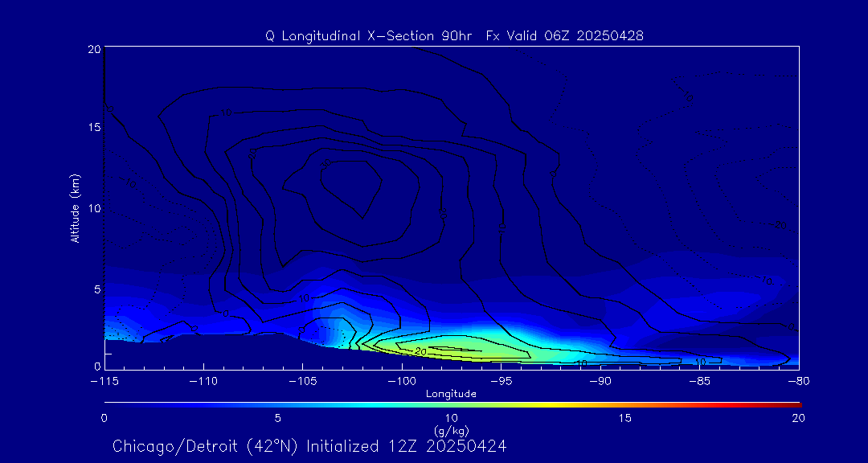This screenshot has height=463, width=868.
Task: Click the -105 longitude tick label
Action: [x=302, y=382]
